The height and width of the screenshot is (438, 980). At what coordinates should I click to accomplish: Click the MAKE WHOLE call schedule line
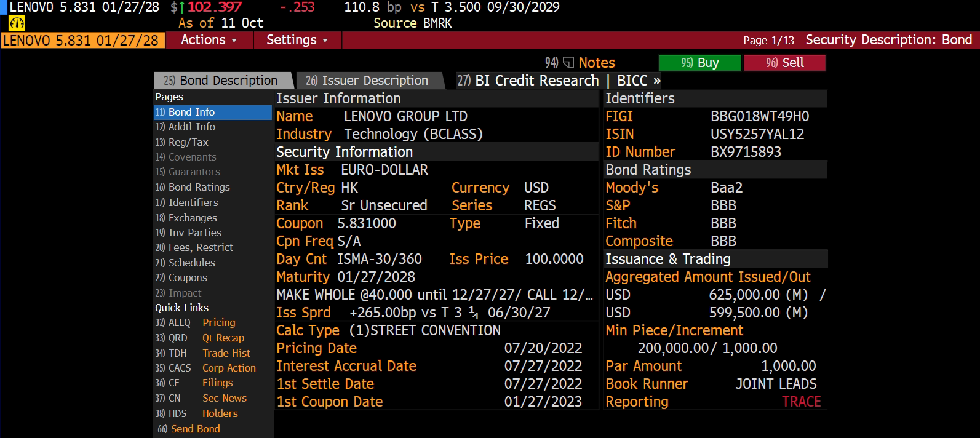pos(435,295)
